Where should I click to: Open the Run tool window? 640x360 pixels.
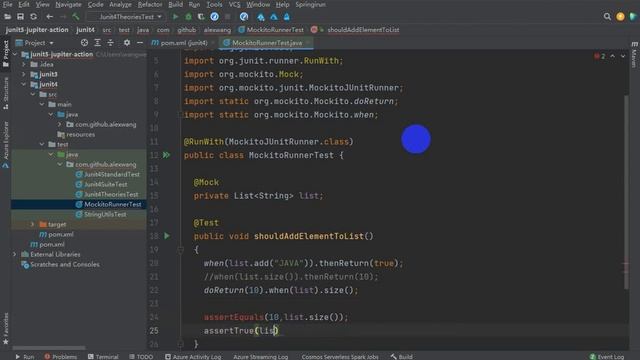click(25, 356)
